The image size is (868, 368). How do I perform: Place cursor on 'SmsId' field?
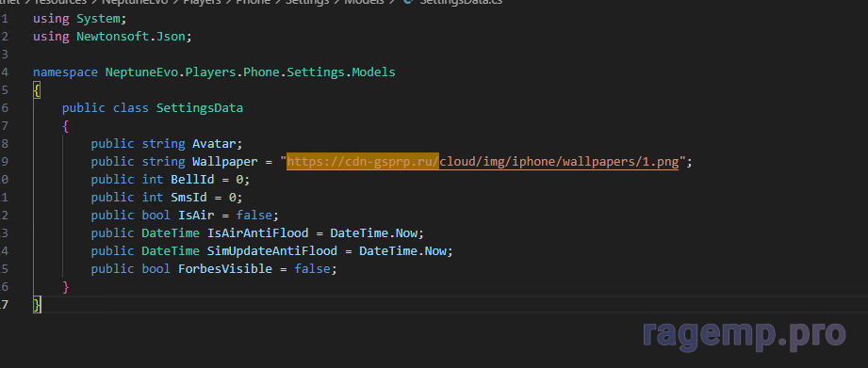pos(188,198)
